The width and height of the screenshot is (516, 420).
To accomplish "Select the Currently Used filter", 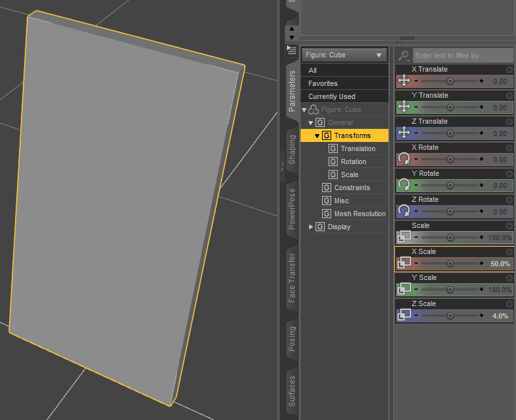I will click(332, 96).
